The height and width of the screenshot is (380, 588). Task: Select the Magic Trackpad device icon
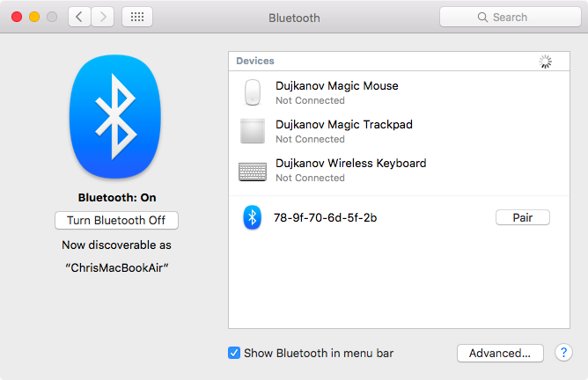[x=253, y=131]
